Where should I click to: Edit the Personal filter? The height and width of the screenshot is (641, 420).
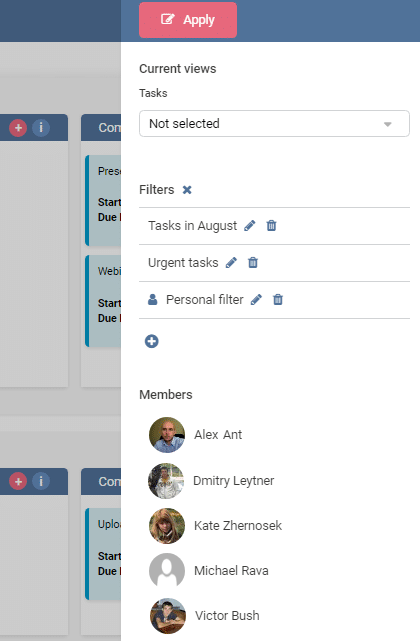(x=256, y=300)
